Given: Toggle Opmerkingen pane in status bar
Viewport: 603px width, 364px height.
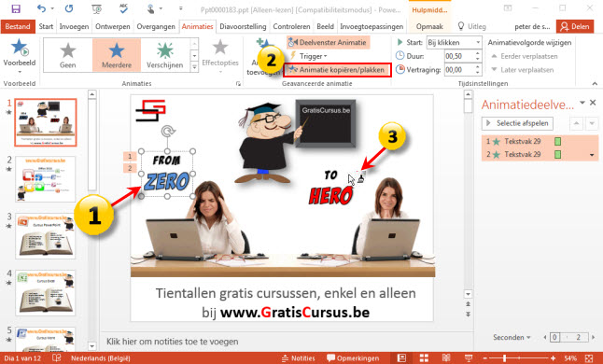Looking at the screenshot, I should coord(353,358).
